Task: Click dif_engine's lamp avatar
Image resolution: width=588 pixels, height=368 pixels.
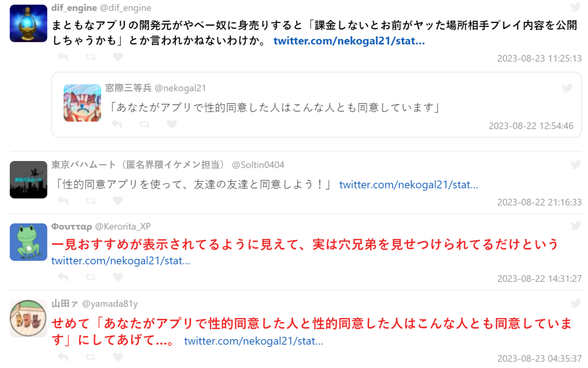Action: click(28, 23)
